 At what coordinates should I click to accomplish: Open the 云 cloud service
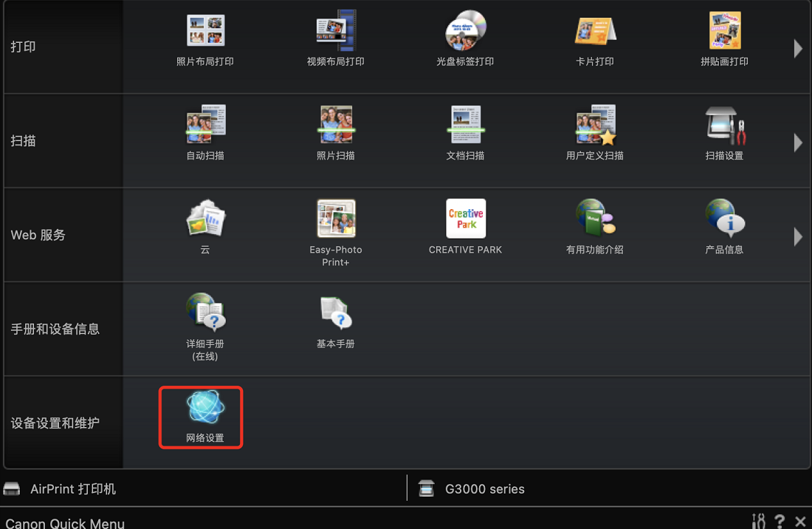coord(205,227)
